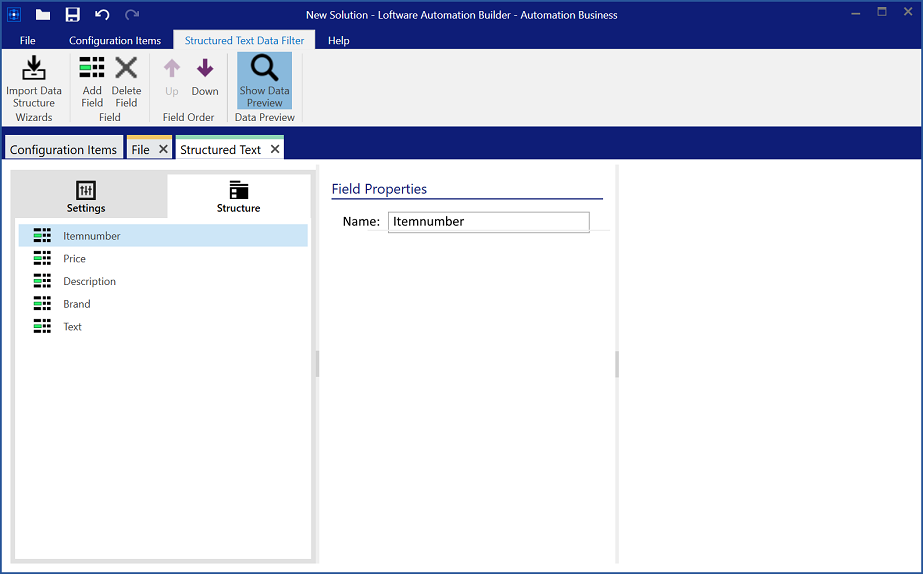Click the Name input field
The height and width of the screenshot is (574, 923).
(x=488, y=222)
